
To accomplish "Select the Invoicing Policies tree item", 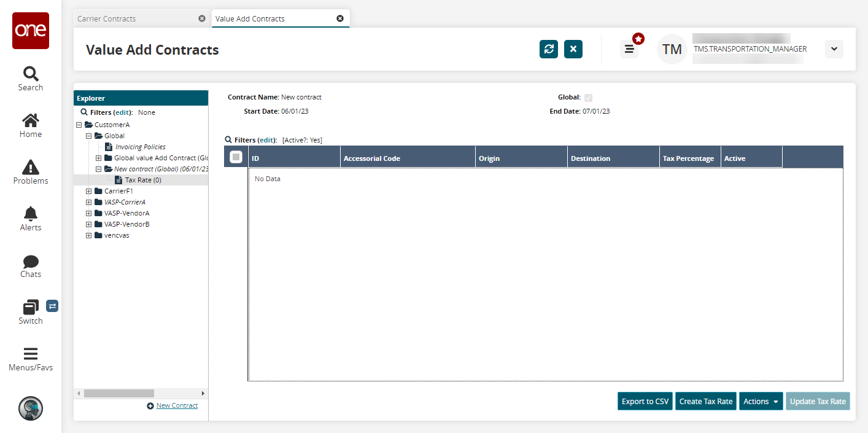I will 141,147.
